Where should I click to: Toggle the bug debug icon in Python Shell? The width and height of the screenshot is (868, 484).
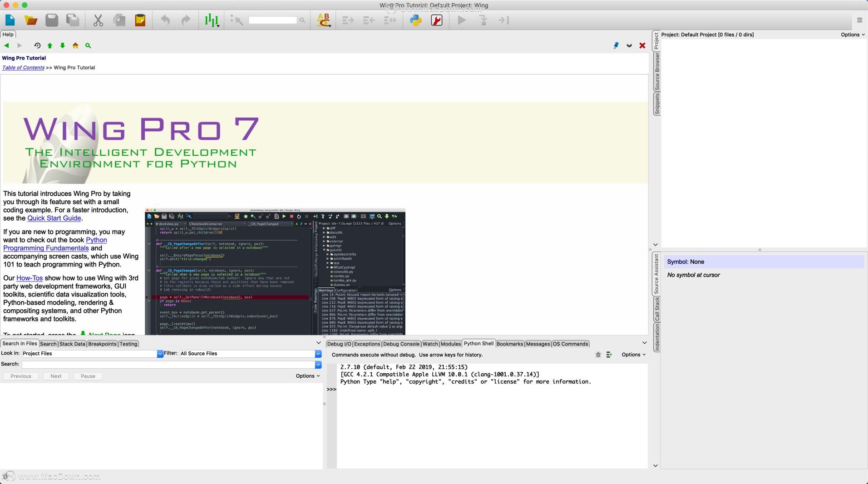point(598,355)
